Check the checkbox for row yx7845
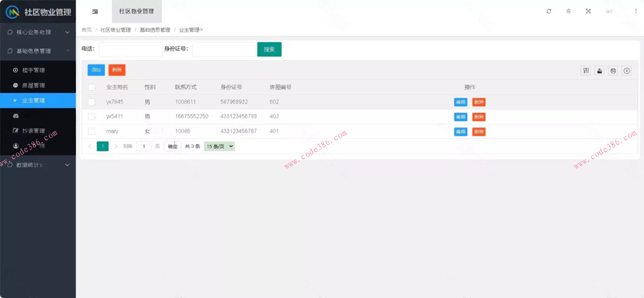Screen dimensions: 644x298 (x=91, y=102)
